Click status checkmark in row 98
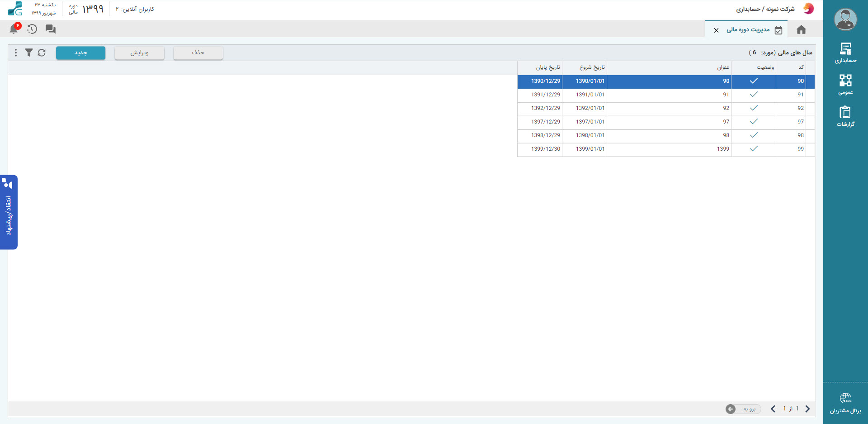Image resolution: width=868 pixels, height=424 pixels. pyautogui.click(x=754, y=135)
